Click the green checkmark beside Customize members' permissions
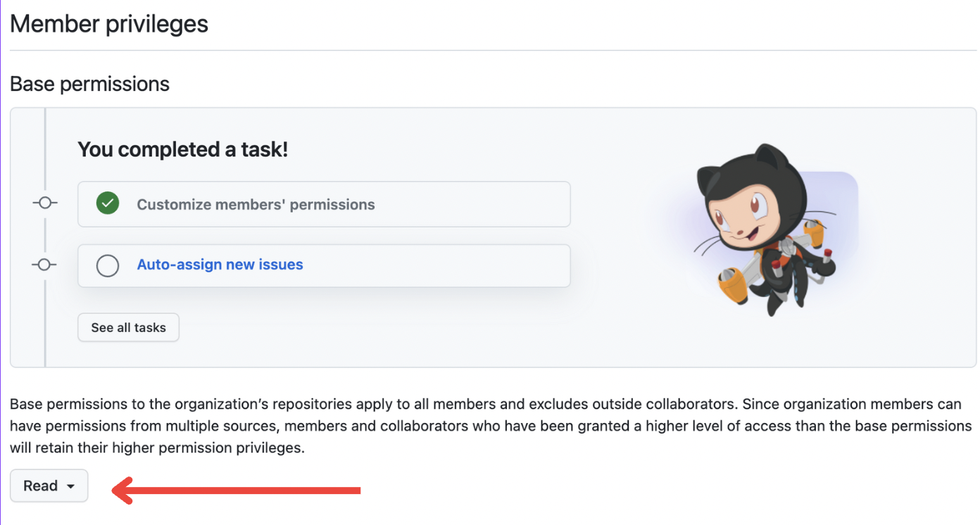Screen dimensions: 980x525 (x=108, y=204)
